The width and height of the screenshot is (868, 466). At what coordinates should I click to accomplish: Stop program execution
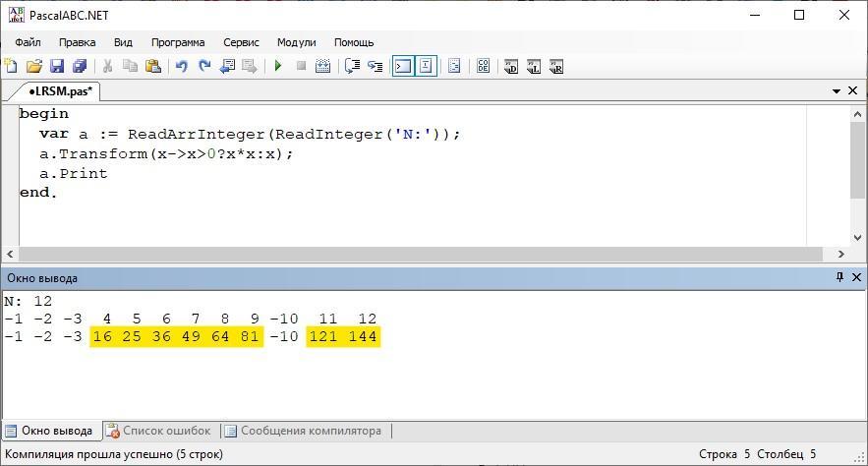click(x=301, y=67)
